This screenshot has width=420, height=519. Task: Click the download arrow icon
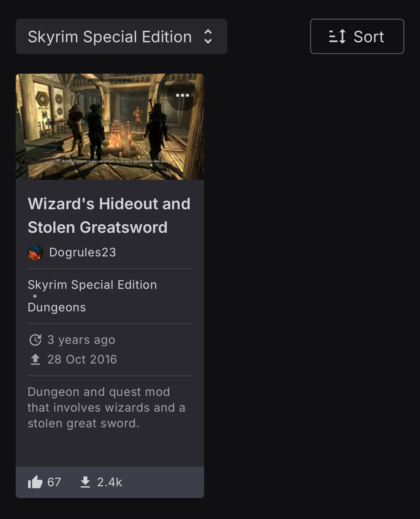point(85,482)
